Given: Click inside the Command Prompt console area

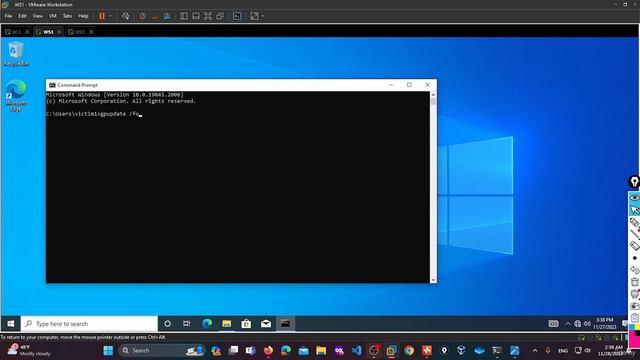Looking at the screenshot, I should 238,187.
